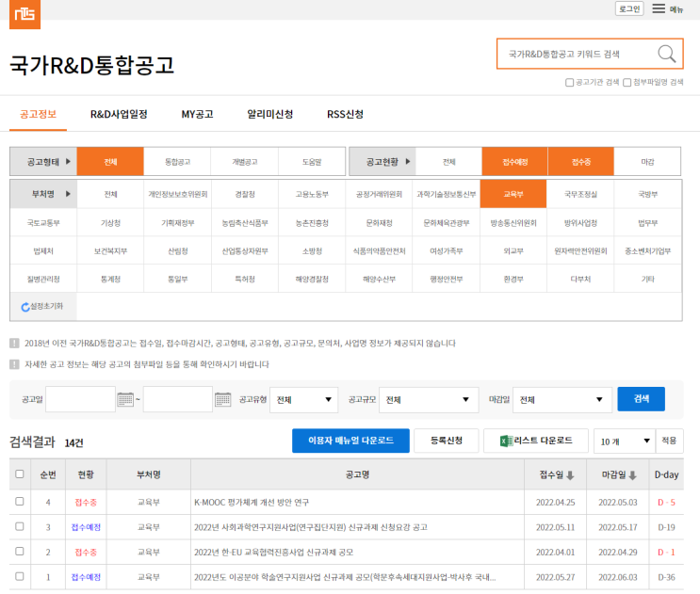Screen dimensions: 700x594
Task: Open the 사회과학연구지원사업 신규과제 신청요강 notice
Action: [311, 527]
